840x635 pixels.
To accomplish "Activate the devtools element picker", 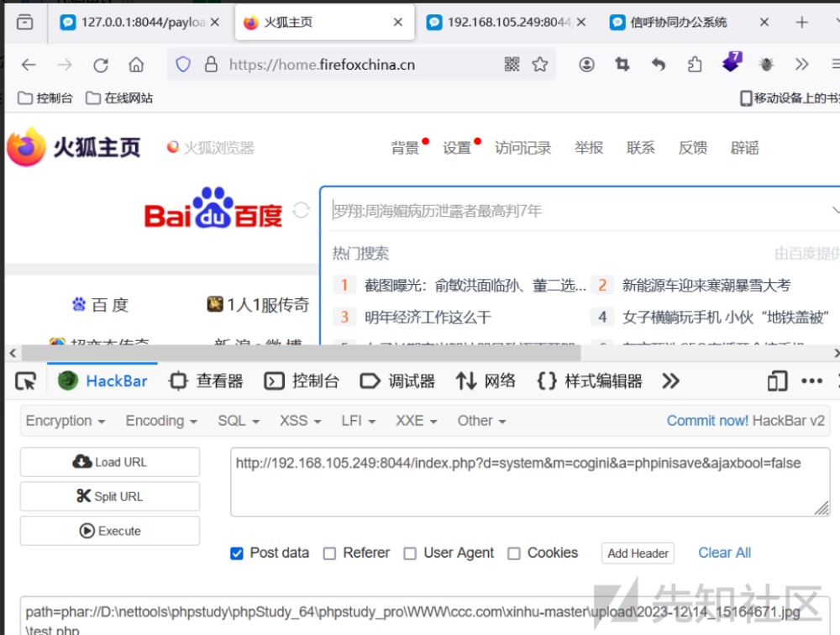I will click(26, 381).
